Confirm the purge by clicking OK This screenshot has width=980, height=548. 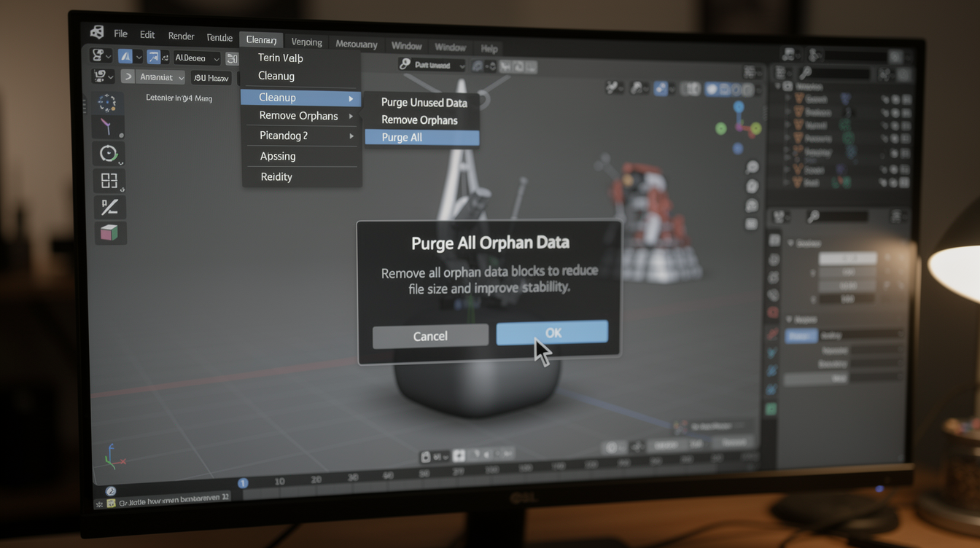[x=552, y=333]
